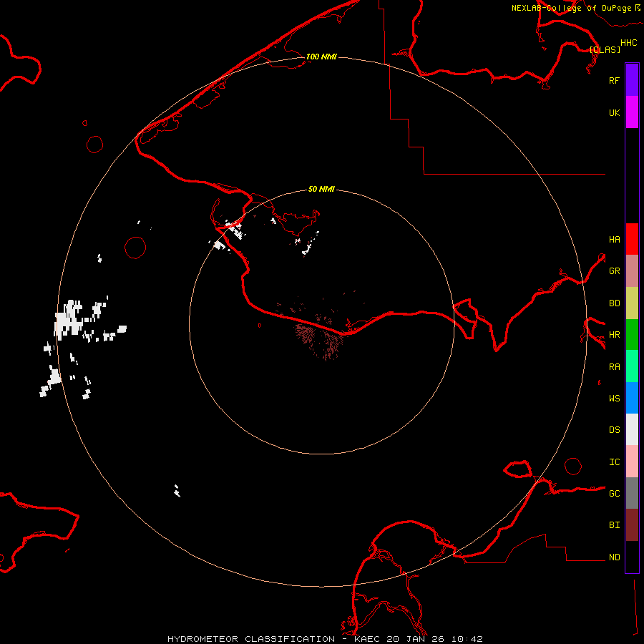Click the DS legend label
644x644 pixels.
[x=614, y=430]
